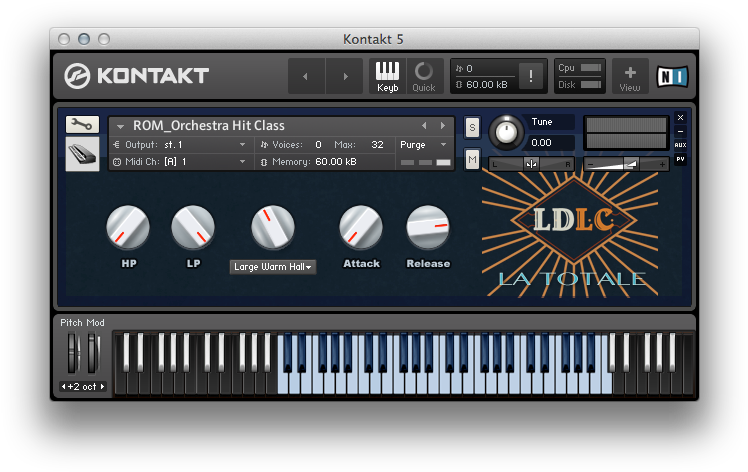Load previous instrument with left arrow
The height and width of the screenshot is (472, 748).
424,126
